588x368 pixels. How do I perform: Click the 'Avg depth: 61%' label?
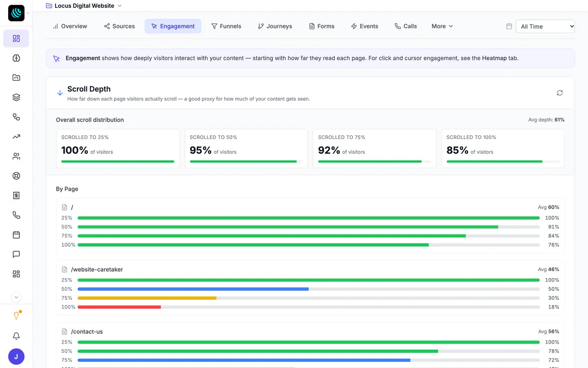546,120
